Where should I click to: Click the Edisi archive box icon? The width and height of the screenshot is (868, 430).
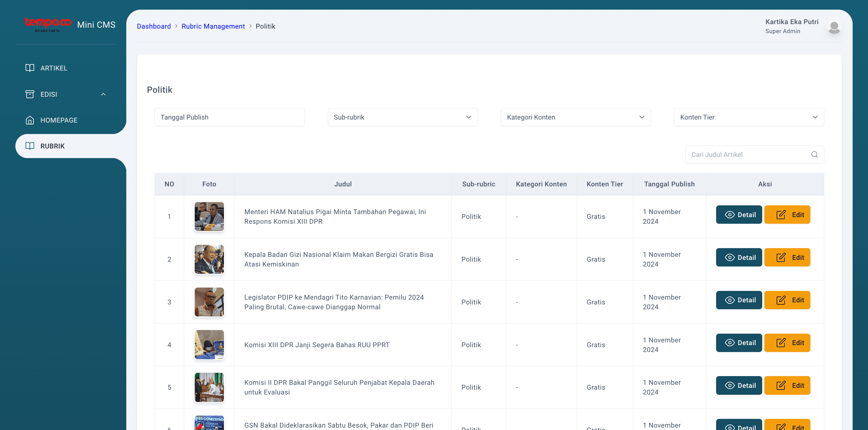[30, 94]
